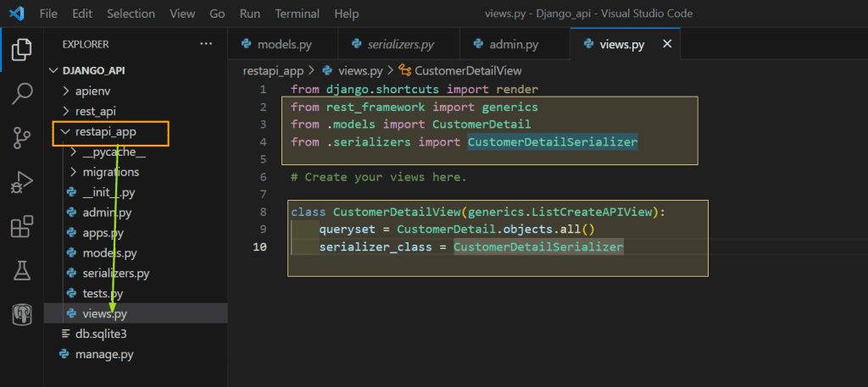Click the Create your views here comment
This screenshot has width=868, height=387.
379,177
